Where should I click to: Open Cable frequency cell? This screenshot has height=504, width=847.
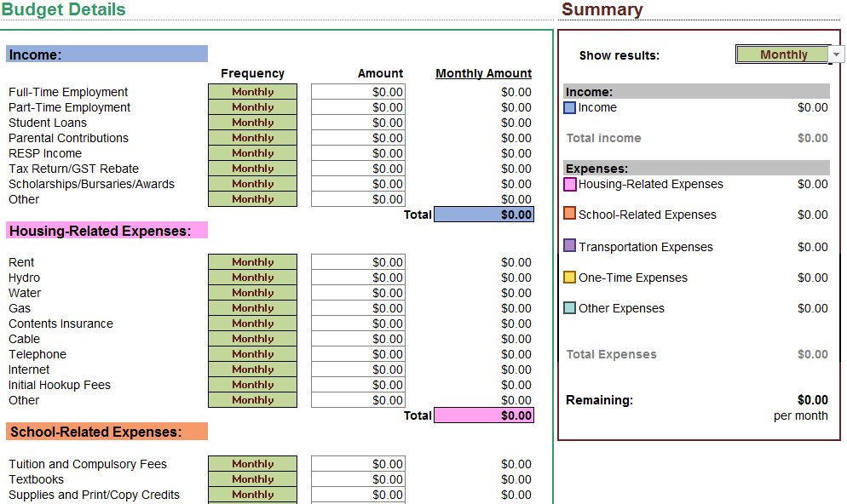[x=253, y=338]
